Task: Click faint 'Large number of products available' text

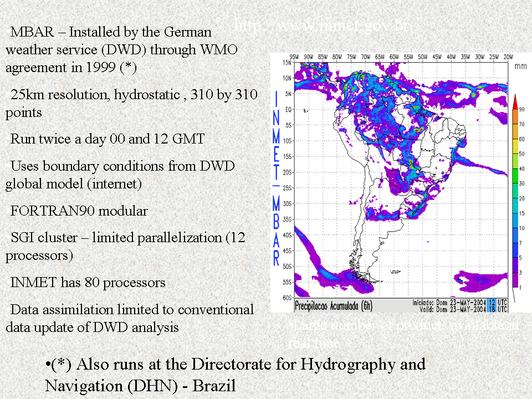Action: [x=404, y=325]
